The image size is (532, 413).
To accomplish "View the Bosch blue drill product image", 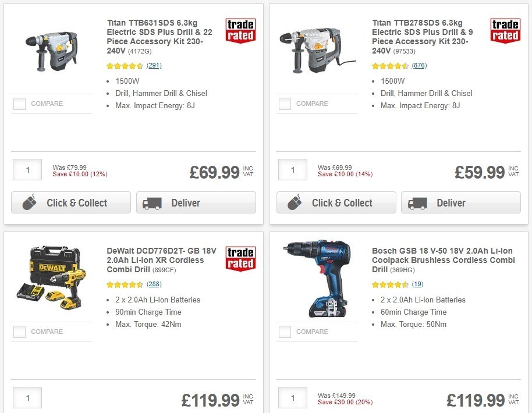I will tap(316, 278).
